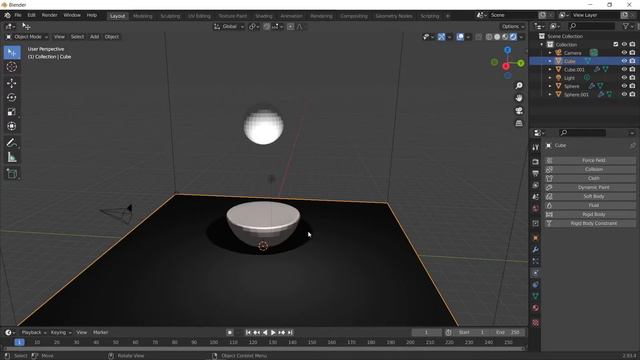Open the Object properties tab
The height and width of the screenshot is (360, 640).
point(536,238)
